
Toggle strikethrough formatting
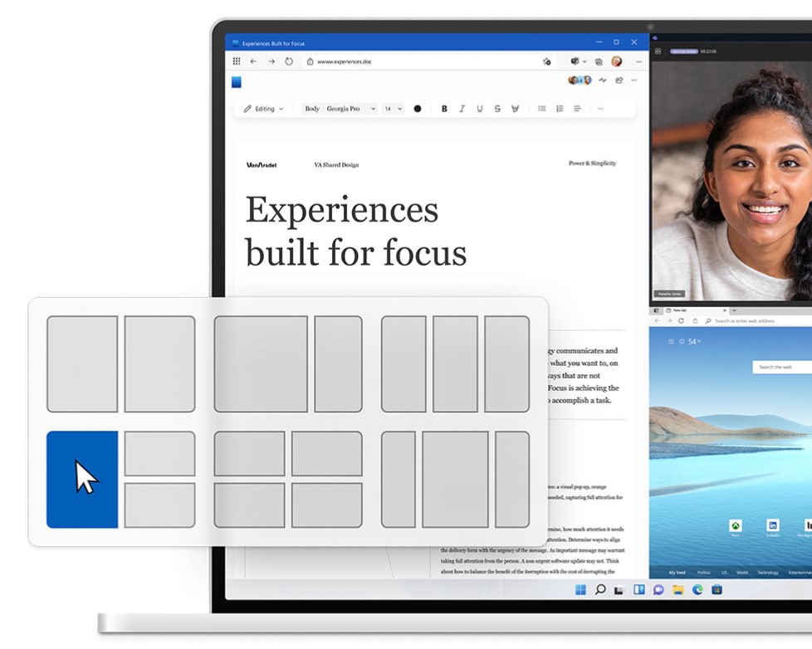[x=497, y=109]
